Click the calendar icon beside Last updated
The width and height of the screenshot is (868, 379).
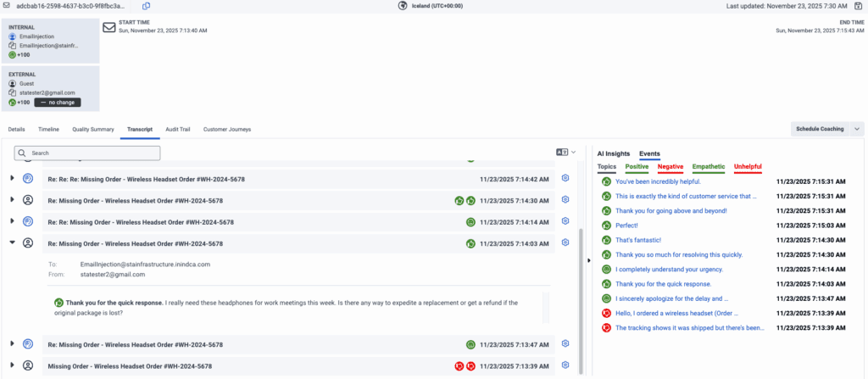(x=858, y=6)
